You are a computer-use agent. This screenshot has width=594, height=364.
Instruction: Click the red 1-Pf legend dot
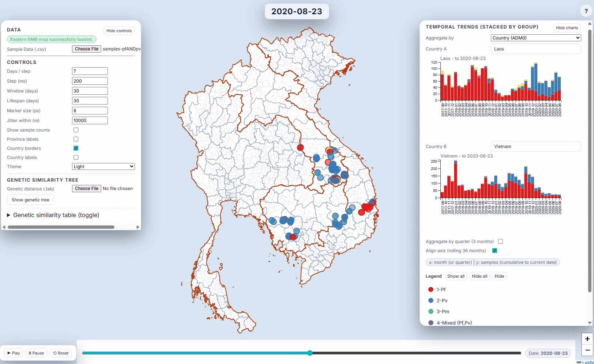pyautogui.click(x=431, y=289)
